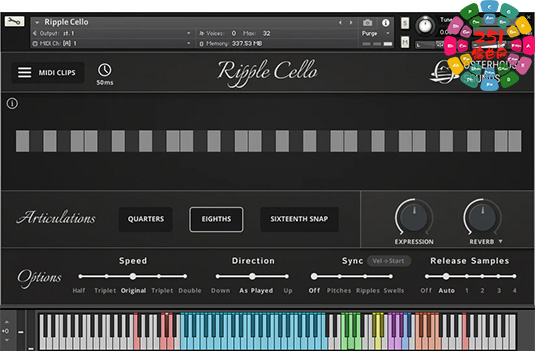Select the Sync Off label
The image size is (535, 363).
pos(314,291)
